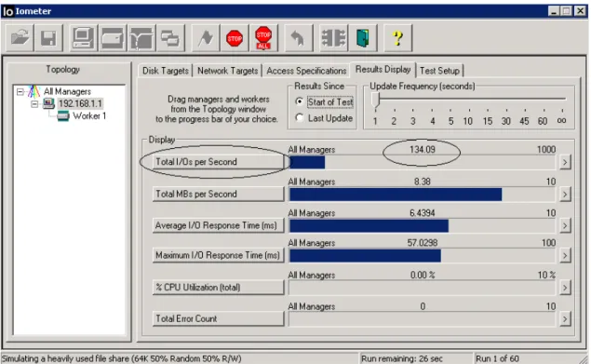
Task: Click the 6.4394 average response value
Action: tap(423, 213)
